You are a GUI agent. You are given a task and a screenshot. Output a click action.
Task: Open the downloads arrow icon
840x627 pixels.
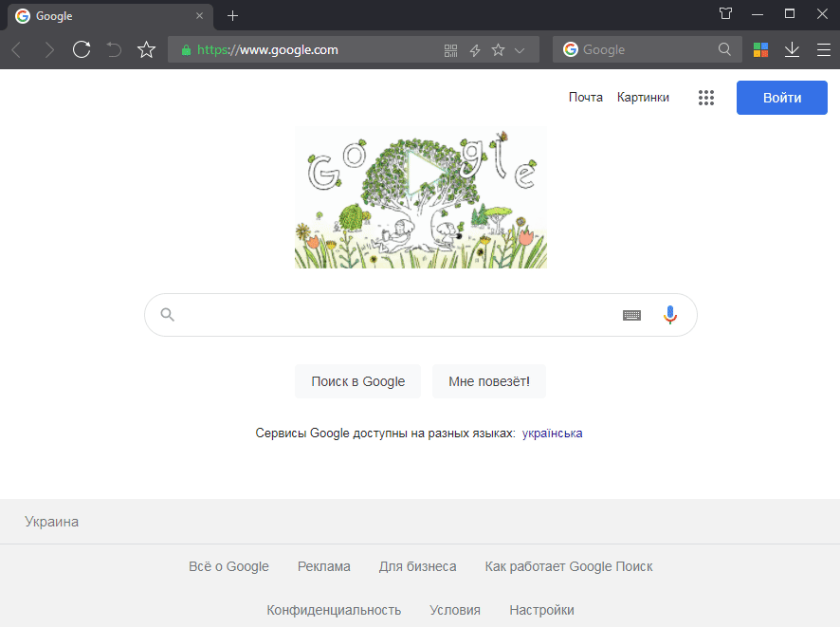tap(792, 50)
